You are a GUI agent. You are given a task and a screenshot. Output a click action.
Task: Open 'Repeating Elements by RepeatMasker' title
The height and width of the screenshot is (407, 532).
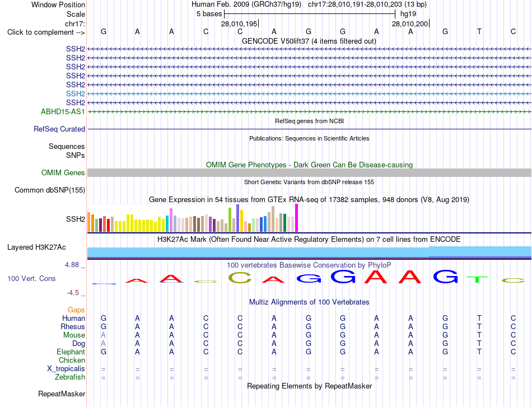click(x=310, y=386)
